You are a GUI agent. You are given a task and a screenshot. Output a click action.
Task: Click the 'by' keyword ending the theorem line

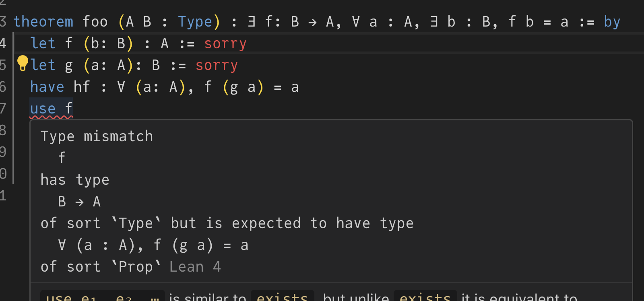[x=612, y=22]
